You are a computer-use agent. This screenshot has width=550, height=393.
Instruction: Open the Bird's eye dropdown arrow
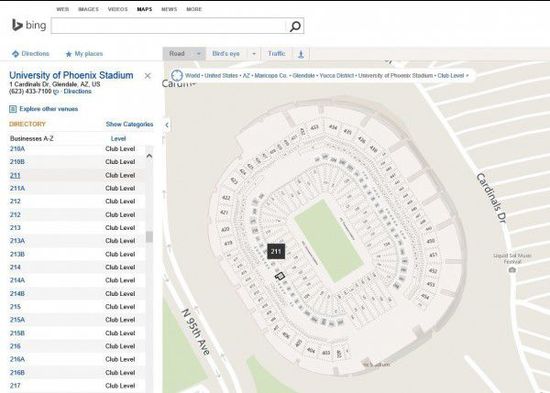click(x=254, y=54)
